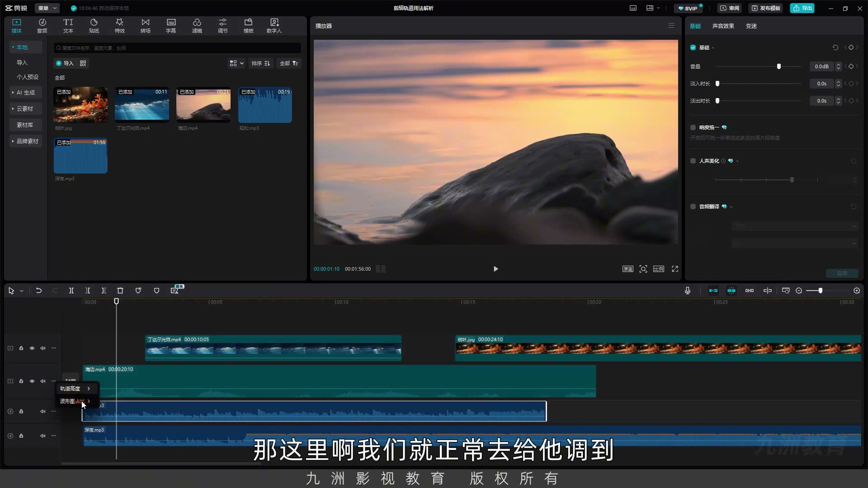Viewport: 868px width, 488px height.
Task: Click the linkage chain icon in timeline toolbar
Action: 750,291
